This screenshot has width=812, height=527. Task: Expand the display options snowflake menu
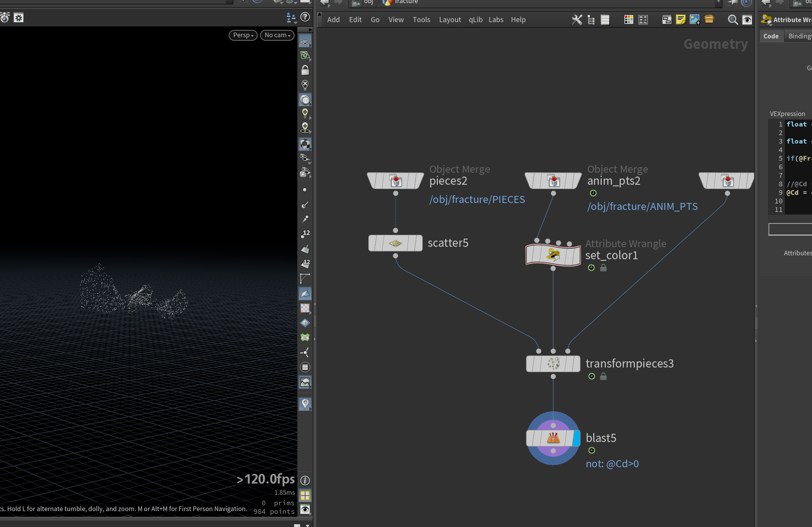click(x=19, y=18)
